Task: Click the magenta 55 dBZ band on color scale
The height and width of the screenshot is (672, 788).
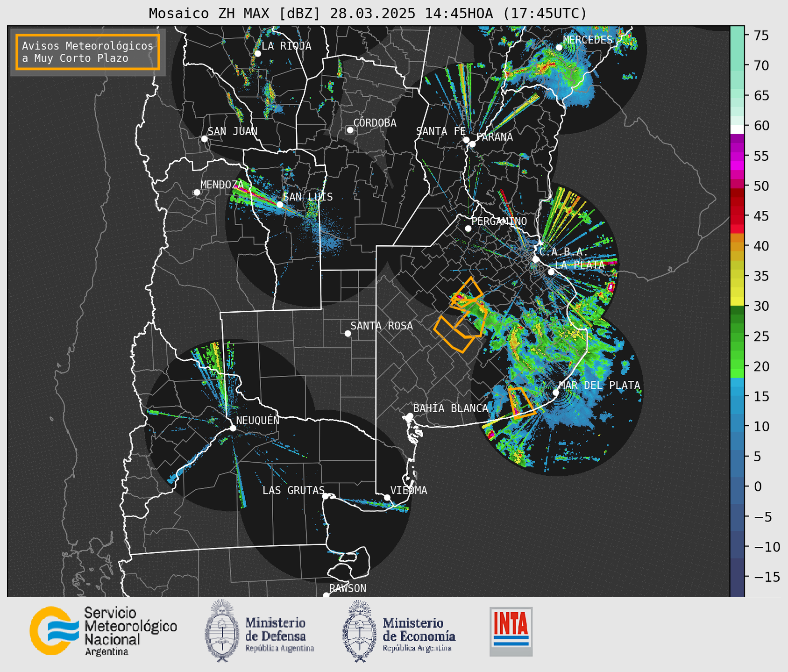Action: click(737, 156)
